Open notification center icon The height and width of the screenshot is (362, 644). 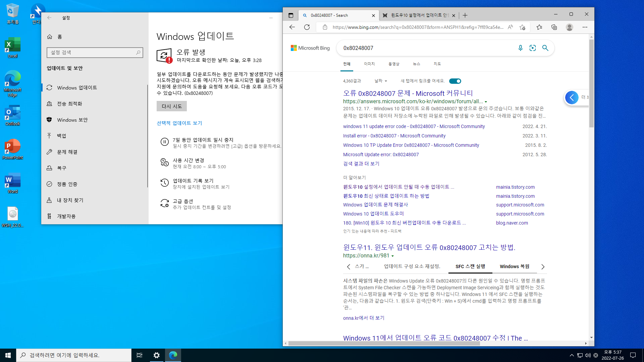(633, 355)
